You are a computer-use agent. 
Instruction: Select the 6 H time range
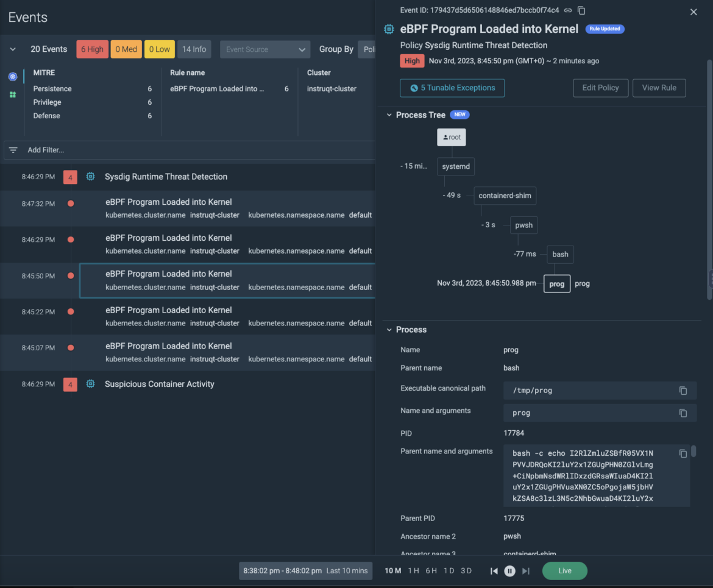pos(431,571)
